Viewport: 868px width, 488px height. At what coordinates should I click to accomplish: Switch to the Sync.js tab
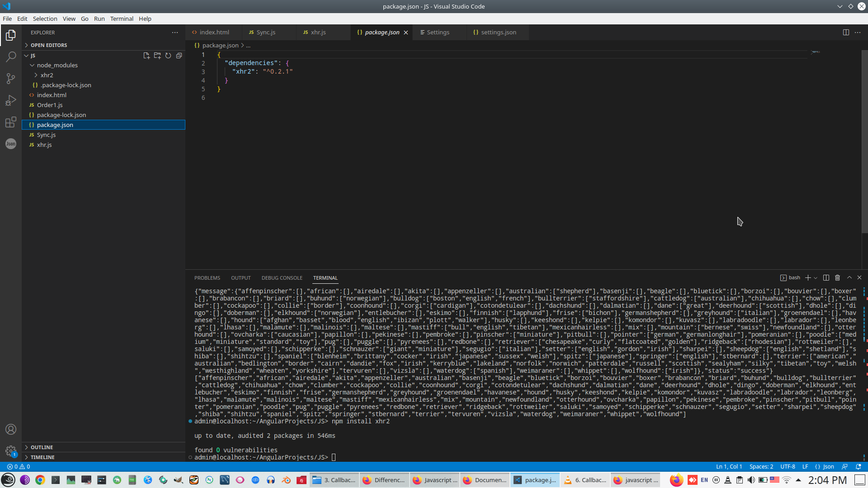pos(265,33)
